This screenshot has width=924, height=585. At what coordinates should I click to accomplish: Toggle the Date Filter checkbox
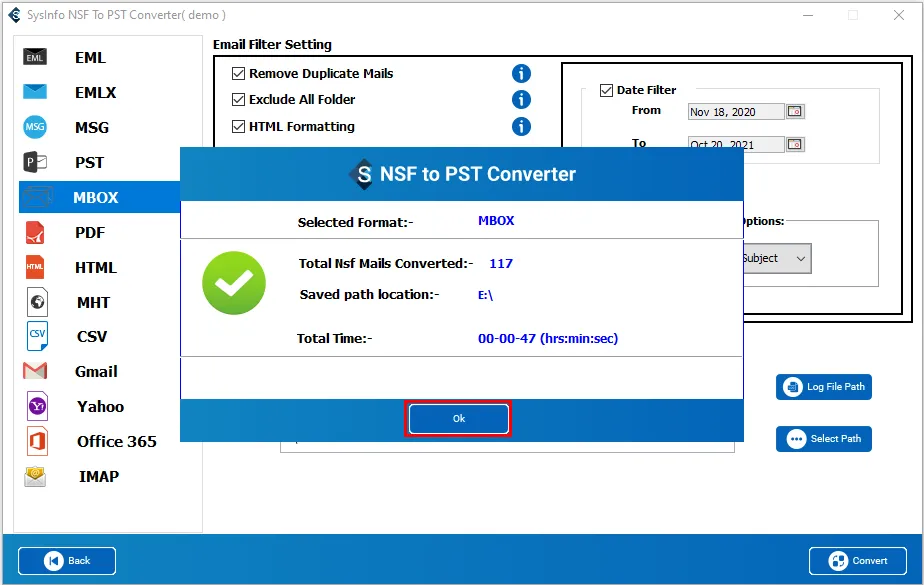click(606, 90)
